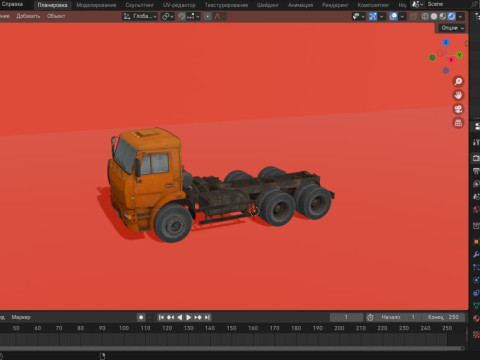
Task: Open the Texture checker properties tab
Action: click(x=476, y=334)
